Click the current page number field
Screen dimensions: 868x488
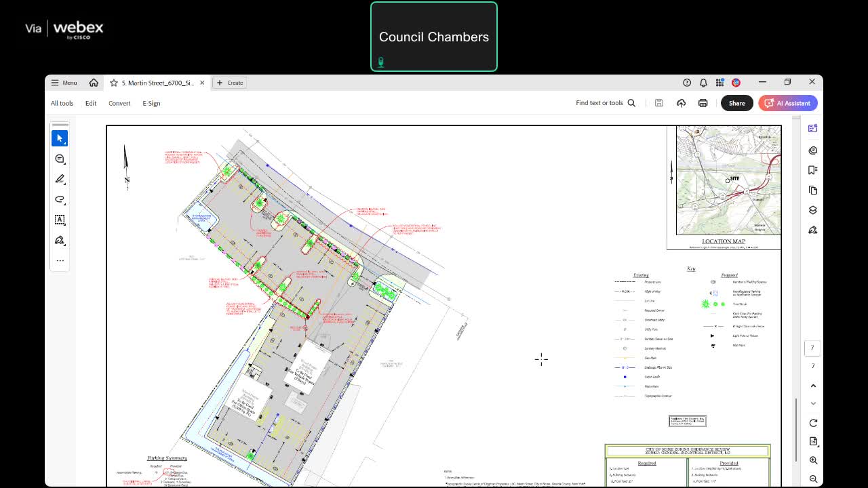tap(812, 348)
